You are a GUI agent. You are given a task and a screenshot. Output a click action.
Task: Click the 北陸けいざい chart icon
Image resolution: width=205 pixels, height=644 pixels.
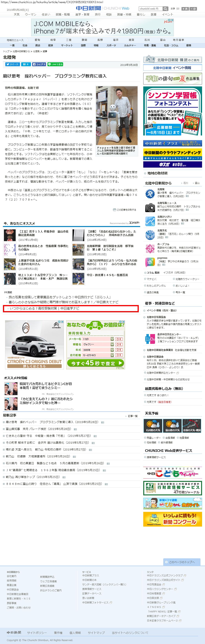pyautogui.click(x=150, y=221)
